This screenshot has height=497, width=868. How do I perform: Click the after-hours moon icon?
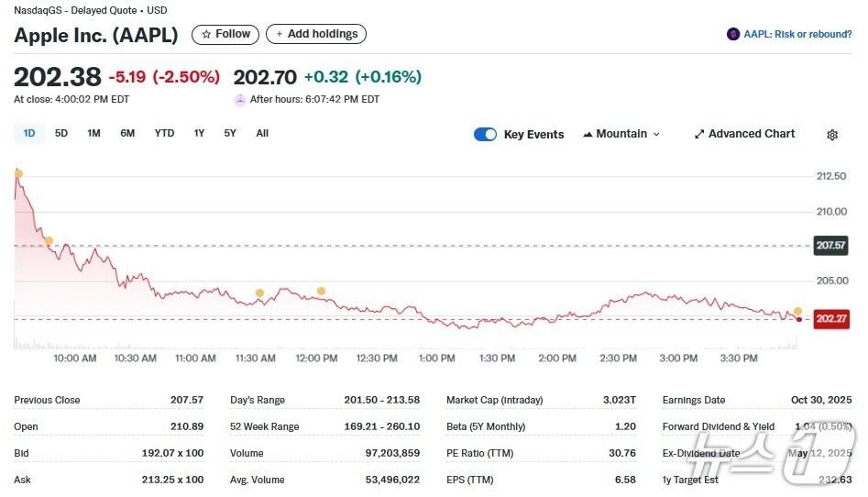240,99
